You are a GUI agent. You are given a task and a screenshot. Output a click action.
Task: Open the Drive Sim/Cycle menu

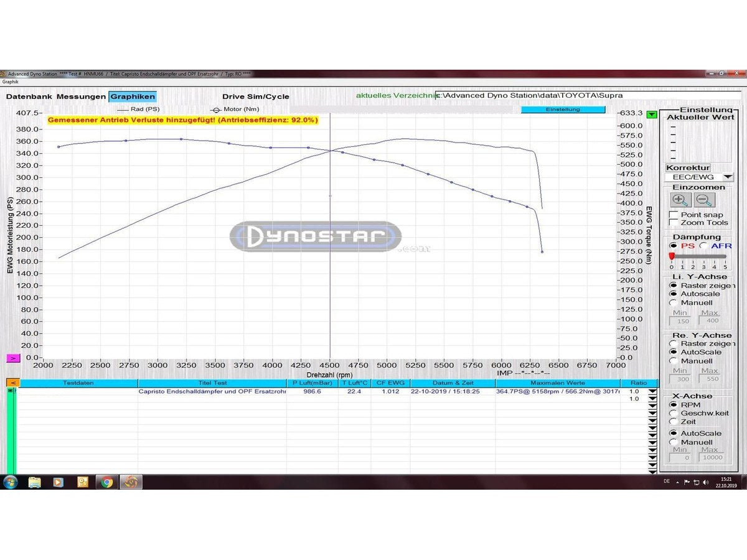click(256, 96)
